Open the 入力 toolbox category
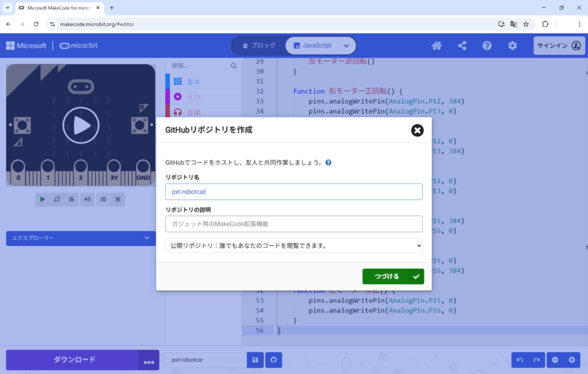This screenshot has height=374, width=588. [204, 97]
